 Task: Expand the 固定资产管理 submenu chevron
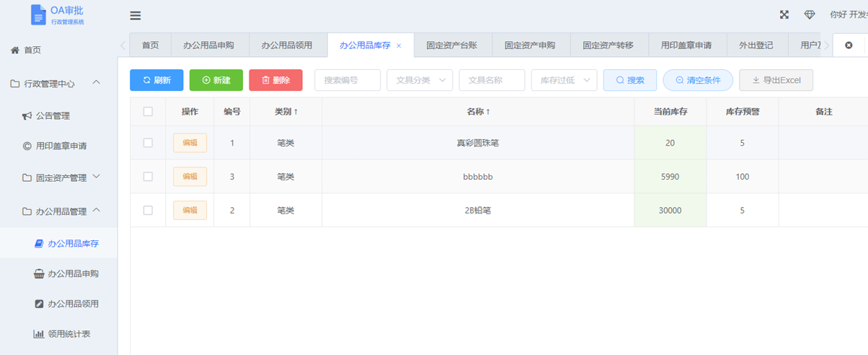(x=97, y=177)
